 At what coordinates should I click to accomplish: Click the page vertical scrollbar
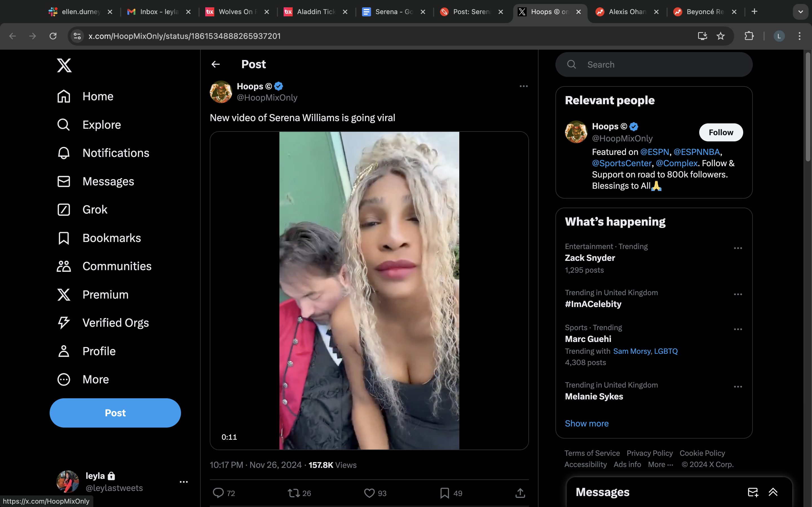coord(808,107)
